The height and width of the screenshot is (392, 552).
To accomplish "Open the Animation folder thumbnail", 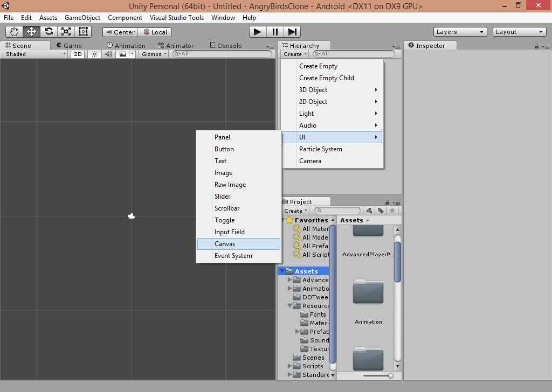I will point(368,292).
